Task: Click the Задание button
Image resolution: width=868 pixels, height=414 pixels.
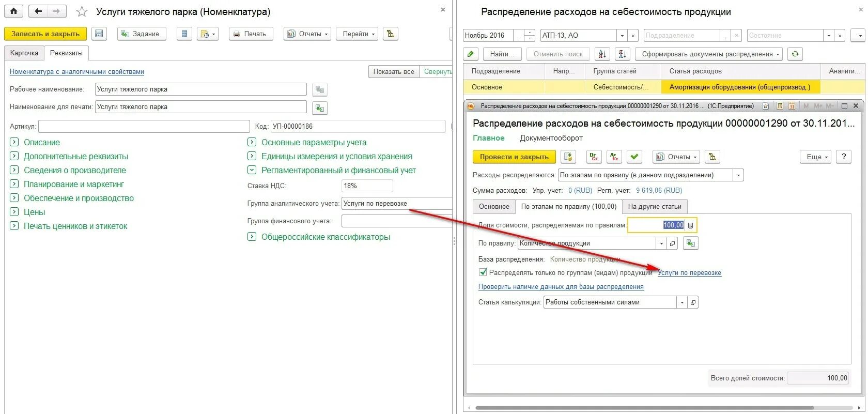Action: pyautogui.click(x=142, y=34)
